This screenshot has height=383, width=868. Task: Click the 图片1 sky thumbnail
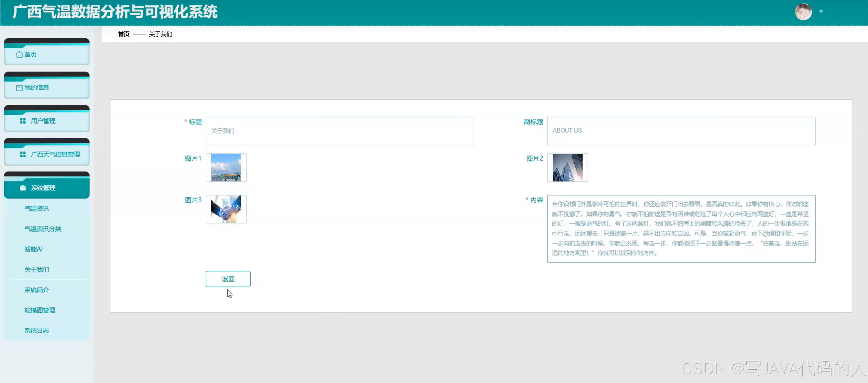pyautogui.click(x=226, y=168)
